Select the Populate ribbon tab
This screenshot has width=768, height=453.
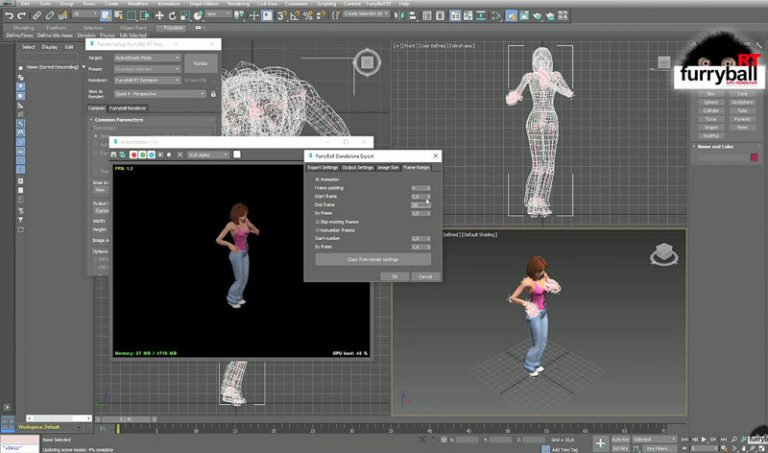click(173, 28)
